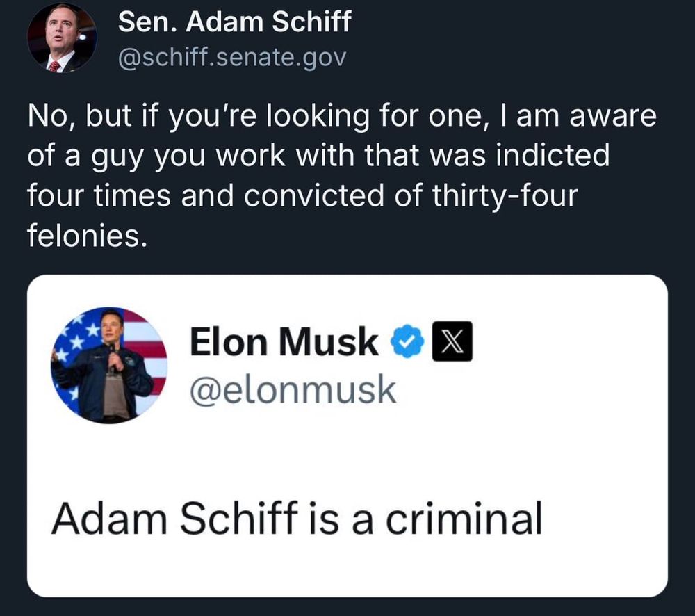Click the word 'convicted' in the reply
Viewport: 695px width, 616px height.
click(x=302, y=196)
